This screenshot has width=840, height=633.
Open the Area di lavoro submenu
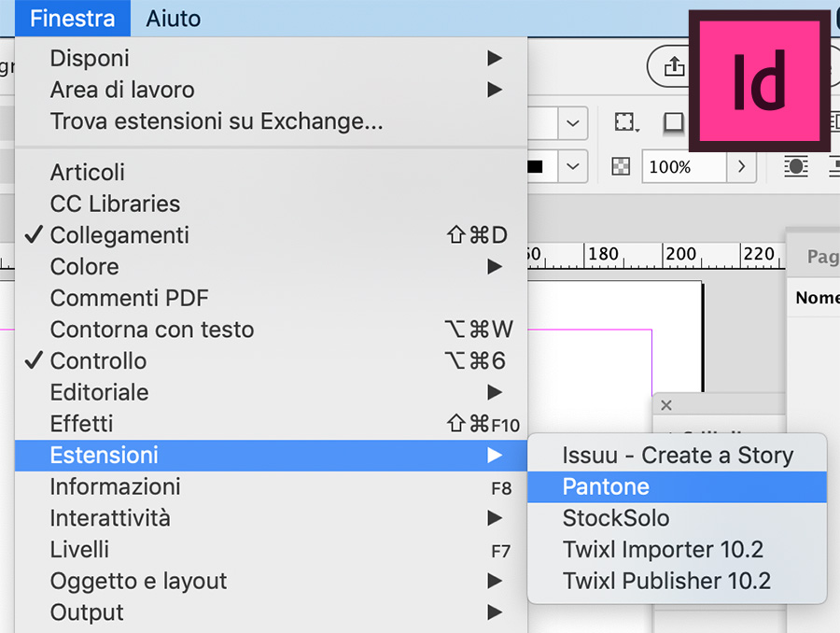coord(271,90)
